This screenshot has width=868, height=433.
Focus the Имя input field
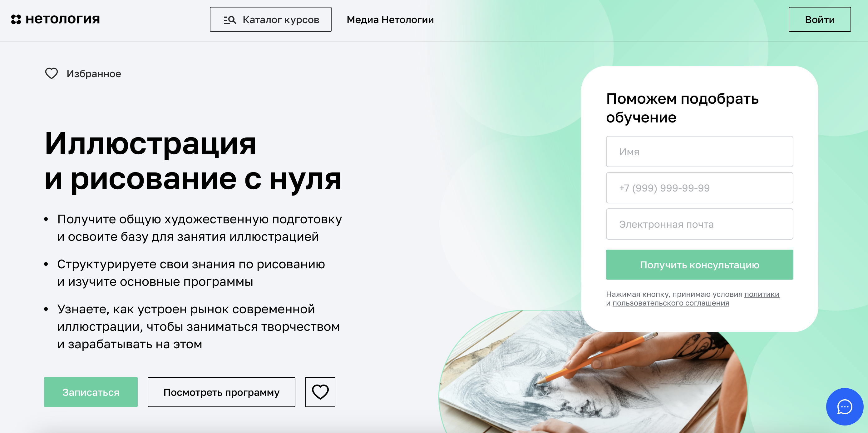click(699, 152)
